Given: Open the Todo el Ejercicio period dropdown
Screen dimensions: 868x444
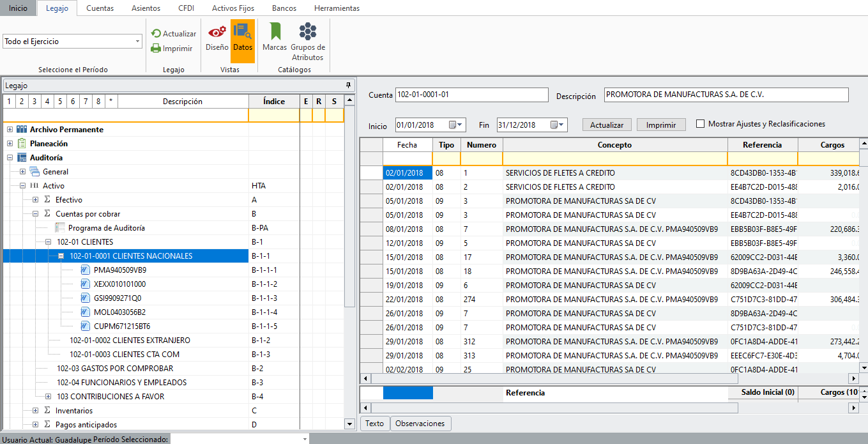Looking at the screenshot, I should point(138,42).
